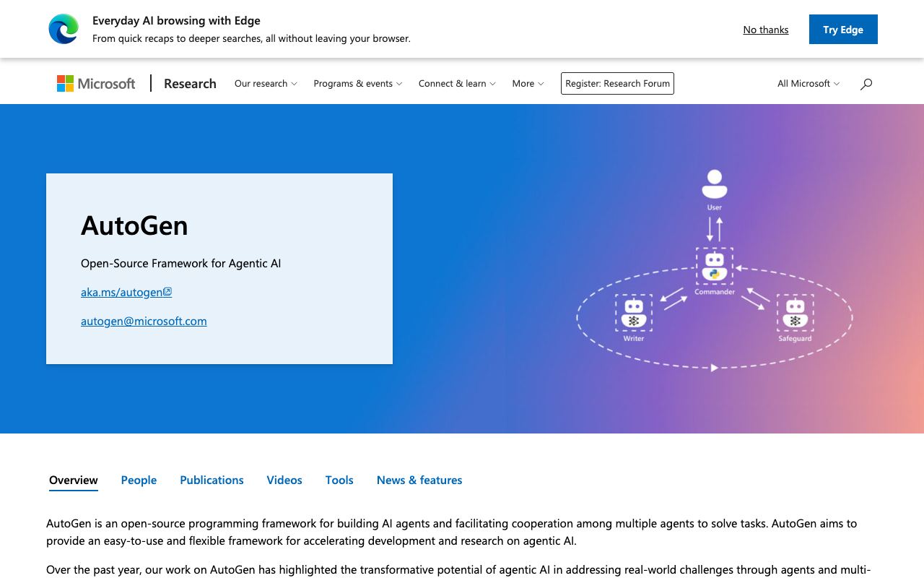This screenshot has width=924, height=578.
Task: Open the Videos tab
Action: click(x=284, y=480)
